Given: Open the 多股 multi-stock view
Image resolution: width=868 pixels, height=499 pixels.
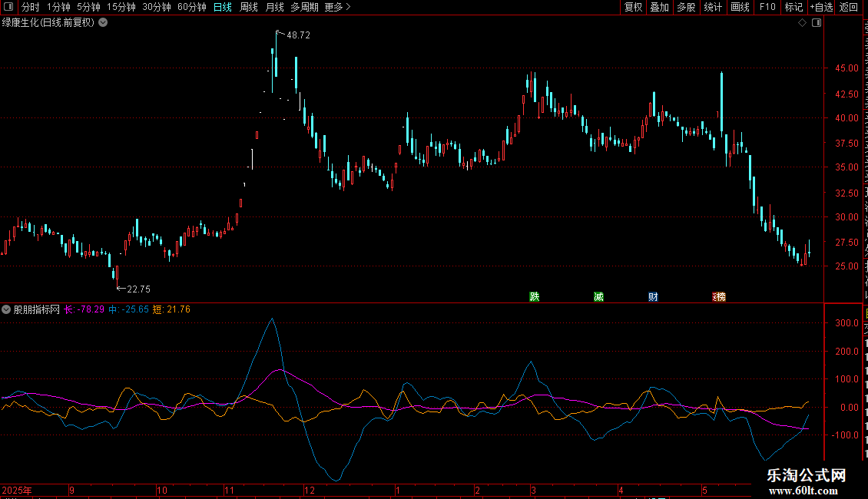Looking at the screenshot, I should (x=686, y=7).
